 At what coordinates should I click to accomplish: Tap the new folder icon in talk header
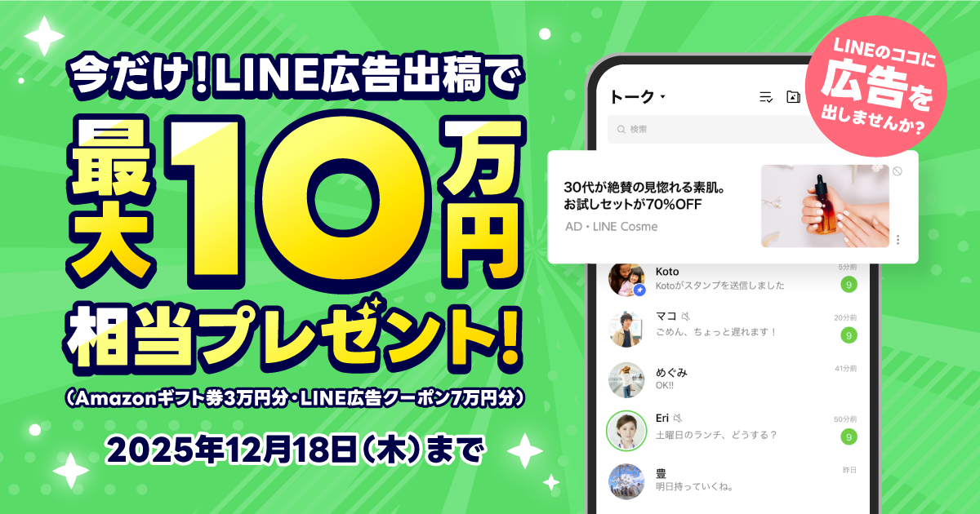coord(793,97)
